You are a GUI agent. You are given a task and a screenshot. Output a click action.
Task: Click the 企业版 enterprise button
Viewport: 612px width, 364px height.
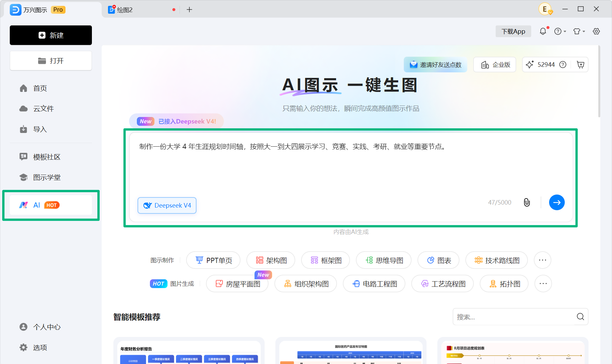(x=495, y=65)
